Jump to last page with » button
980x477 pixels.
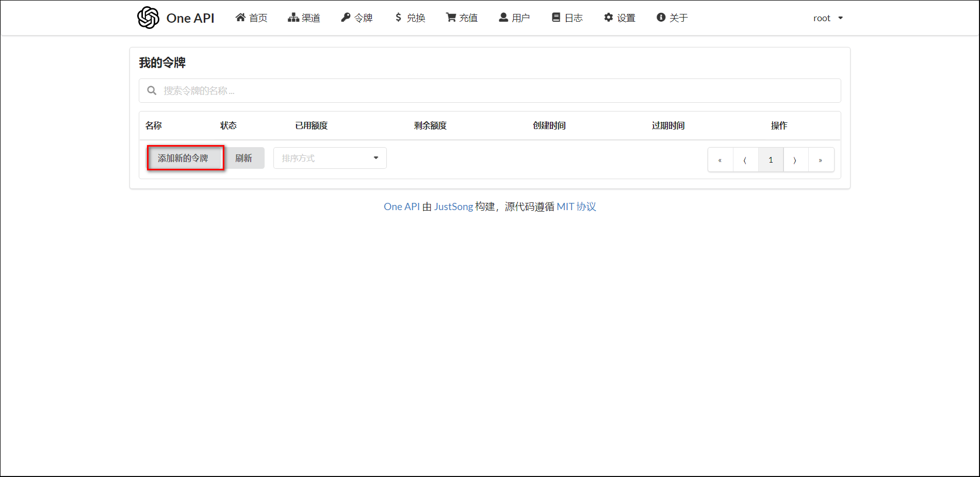(x=821, y=160)
